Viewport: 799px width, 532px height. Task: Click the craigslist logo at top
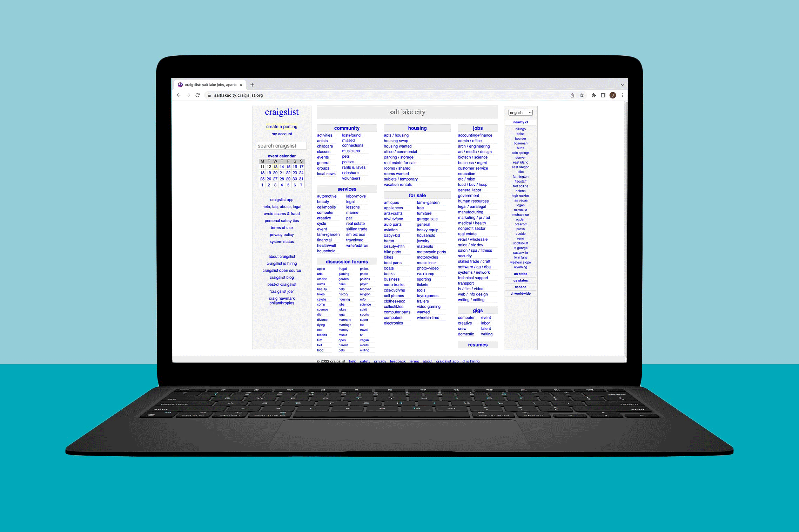[282, 112]
